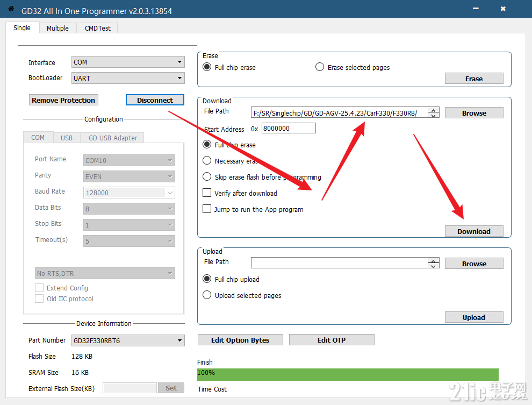Viewport: 532px width, 405px height.
Task: Browse for the download file
Action: click(474, 113)
